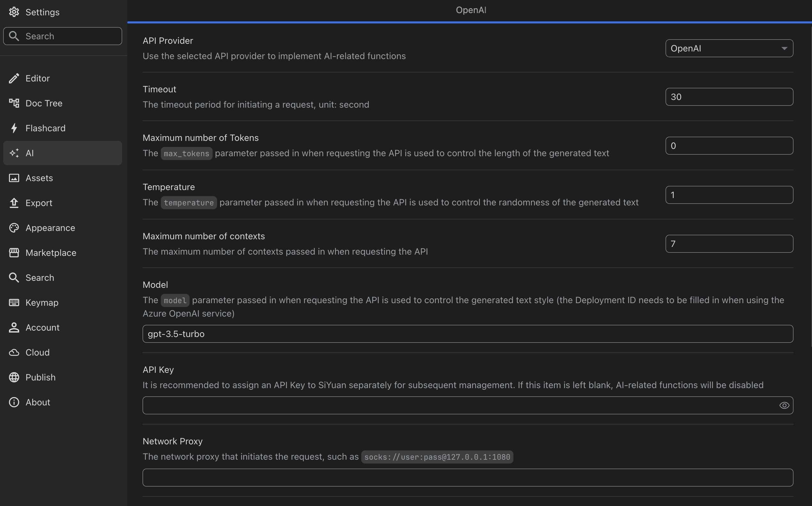The image size is (812, 506).
Task: Click the Account person icon
Action: [14, 327]
